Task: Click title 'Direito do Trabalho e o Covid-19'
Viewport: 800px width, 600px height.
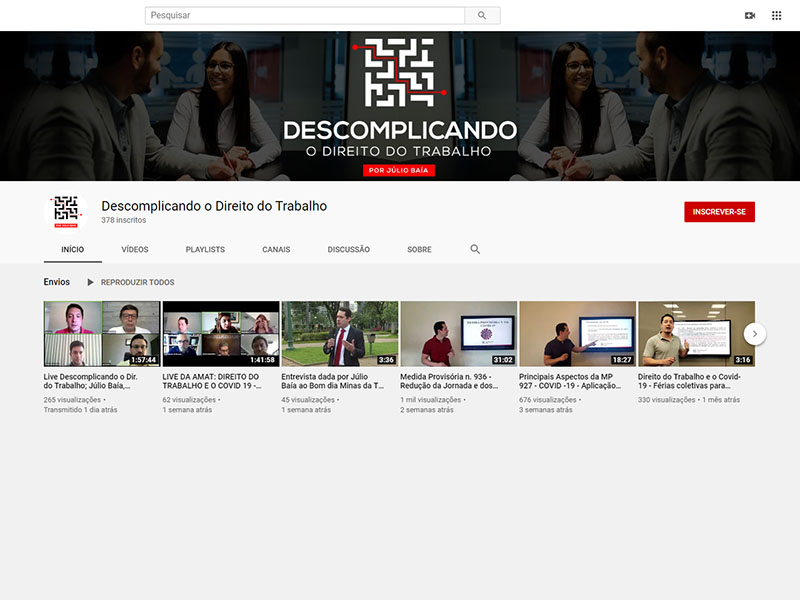Action: (689, 381)
